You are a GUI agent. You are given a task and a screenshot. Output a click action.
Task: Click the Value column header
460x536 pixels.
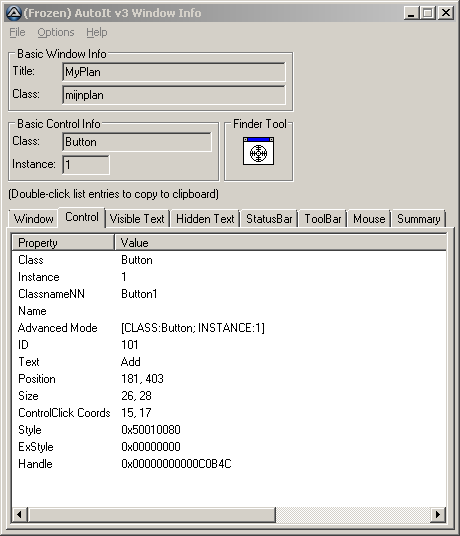coord(280,243)
